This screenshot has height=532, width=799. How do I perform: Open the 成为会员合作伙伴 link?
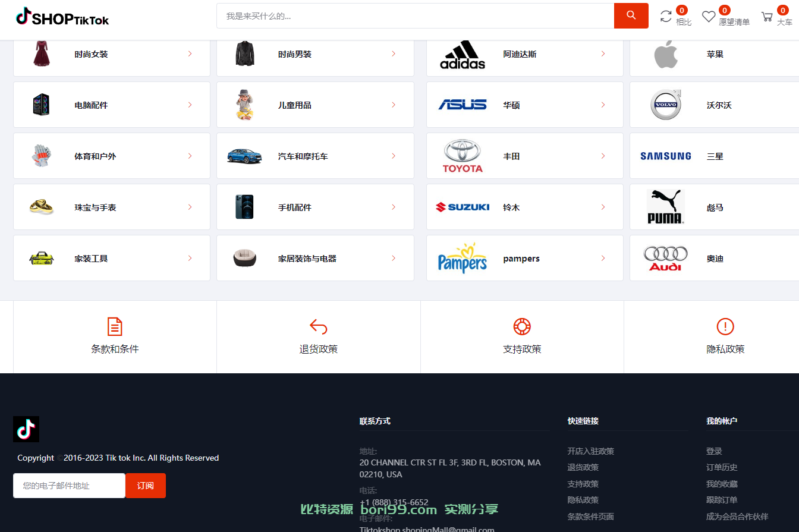(x=737, y=517)
